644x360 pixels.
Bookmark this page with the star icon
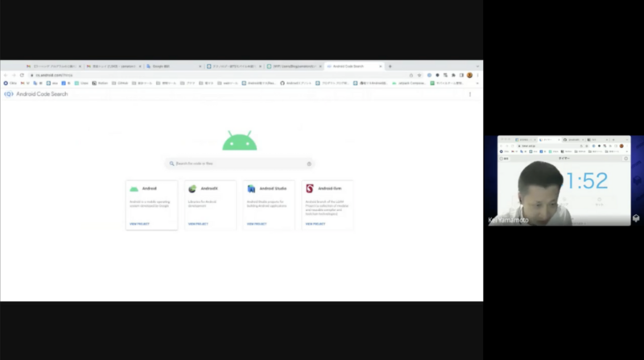[419, 75]
